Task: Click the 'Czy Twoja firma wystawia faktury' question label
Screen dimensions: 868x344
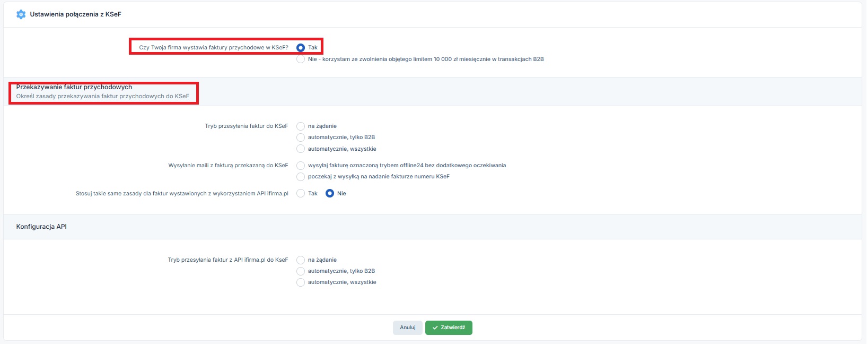Action: click(x=214, y=48)
